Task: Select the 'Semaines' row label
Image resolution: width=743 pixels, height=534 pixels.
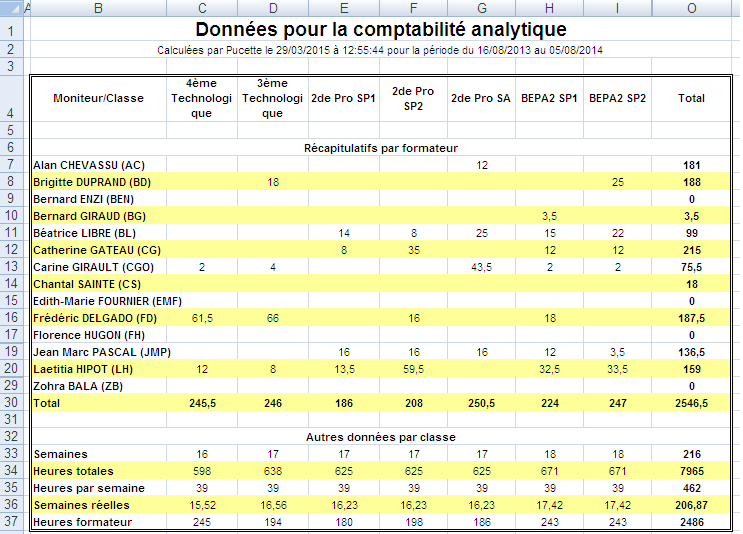Action: 99,454
